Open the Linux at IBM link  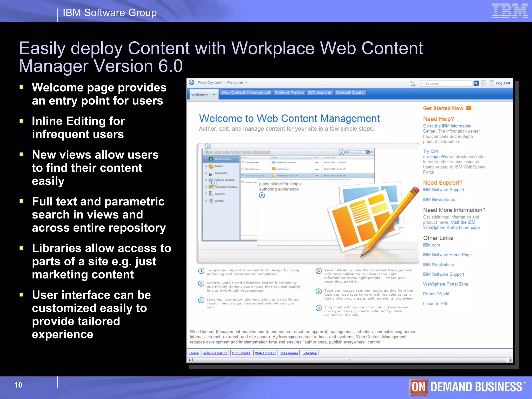point(435,304)
